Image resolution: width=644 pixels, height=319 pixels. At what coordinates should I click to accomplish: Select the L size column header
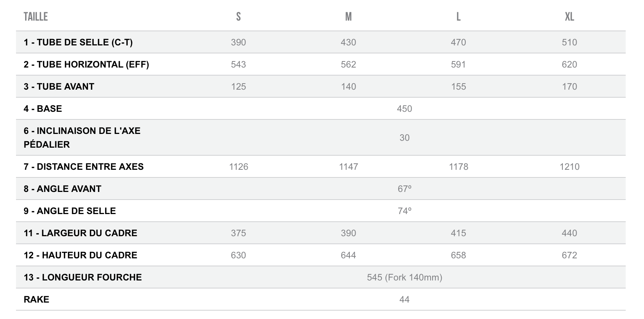pos(458,17)
